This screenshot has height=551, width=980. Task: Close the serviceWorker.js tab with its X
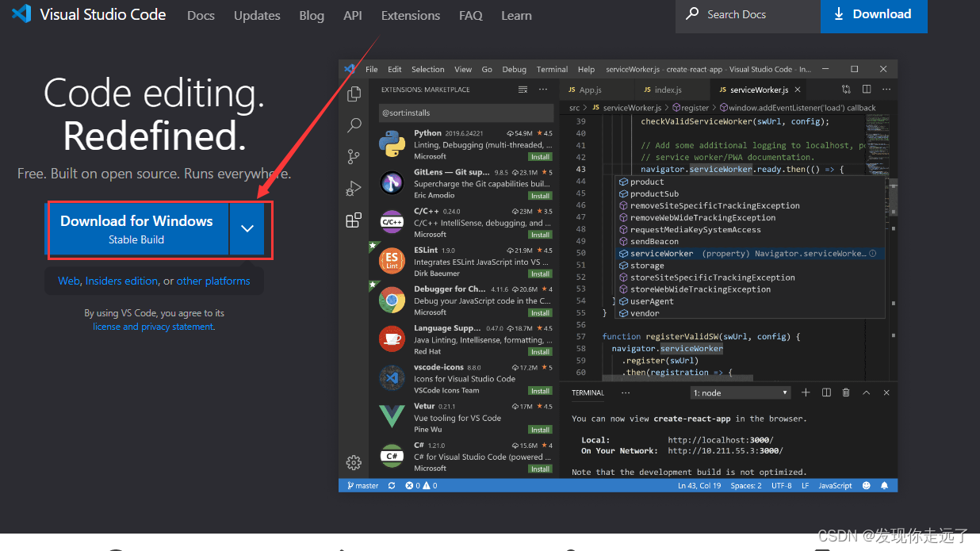click(798, 90)
